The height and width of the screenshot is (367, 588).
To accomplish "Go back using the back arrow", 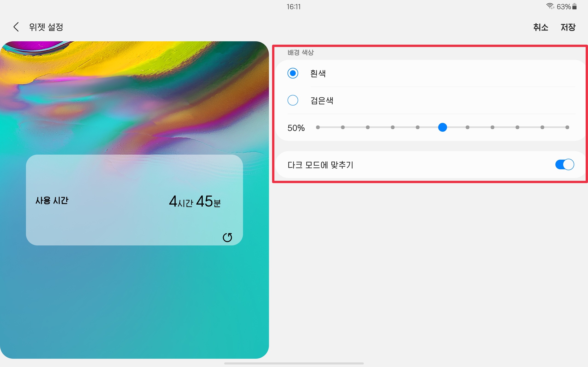I will click(16, 27).
